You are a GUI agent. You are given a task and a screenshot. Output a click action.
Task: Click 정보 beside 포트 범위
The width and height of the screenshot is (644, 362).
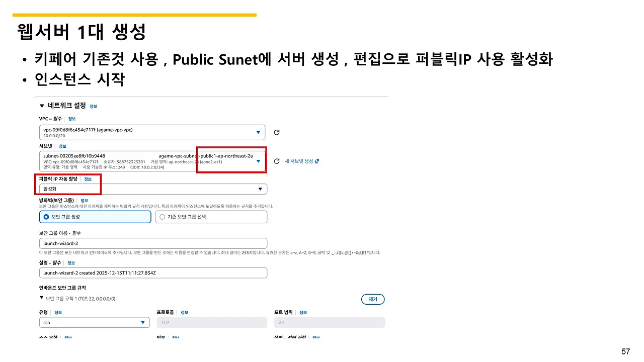pyautogui.click(x=303, y=312)
